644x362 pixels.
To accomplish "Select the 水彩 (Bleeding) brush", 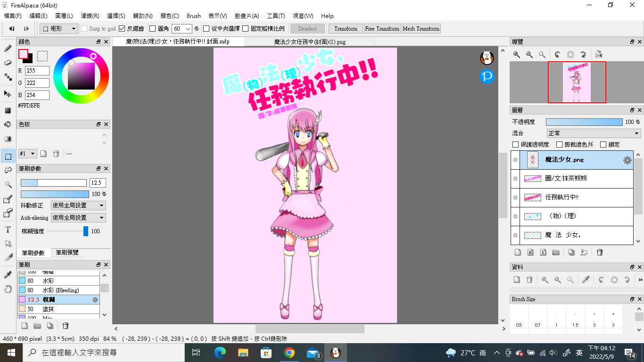I will (x=58, y=290).
